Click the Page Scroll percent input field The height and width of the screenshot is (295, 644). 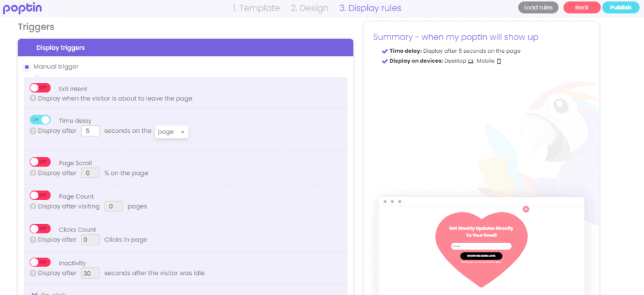(91, 173)
